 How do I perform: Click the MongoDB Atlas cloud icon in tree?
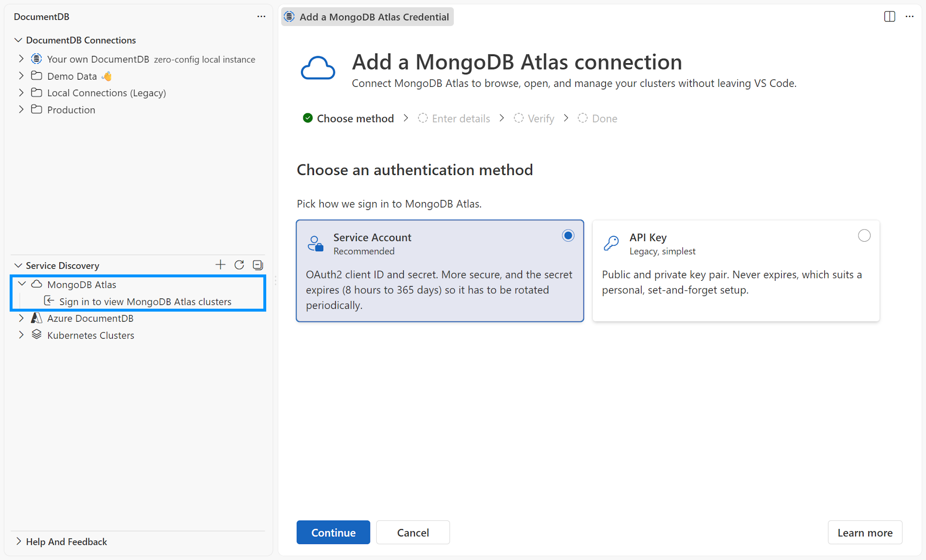click(x=37, y=284)
